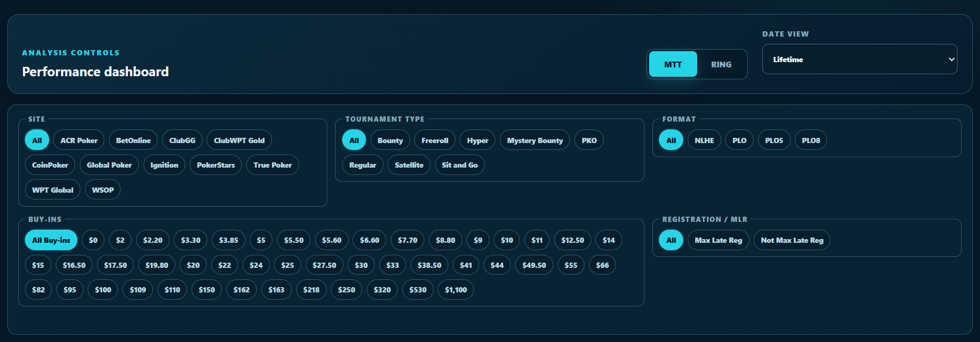Viewport: 980px width, 342px height.
Task: Choose the Regular tournament type
Action: pyautogui.click(x=363, y=165)
